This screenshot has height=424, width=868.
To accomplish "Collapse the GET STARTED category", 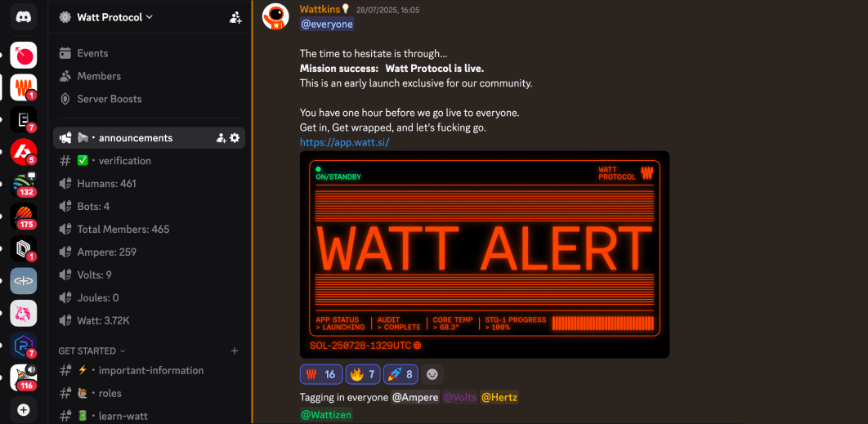I will click(x=92, y=351).
